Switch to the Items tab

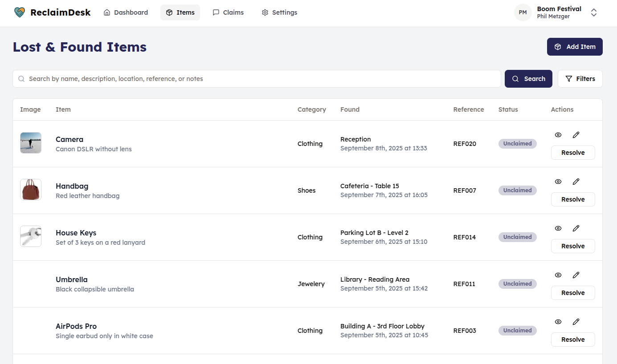pyautogui.click(x=180, y=12)
